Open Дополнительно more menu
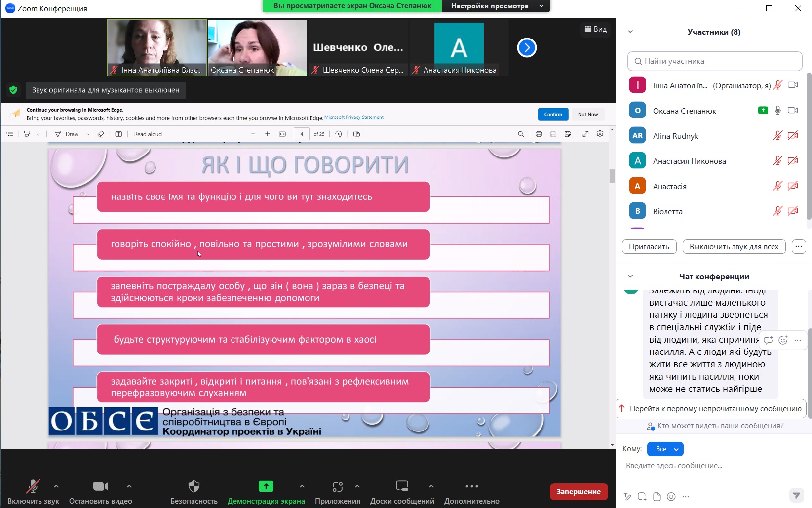 click(x=472, y=492)
